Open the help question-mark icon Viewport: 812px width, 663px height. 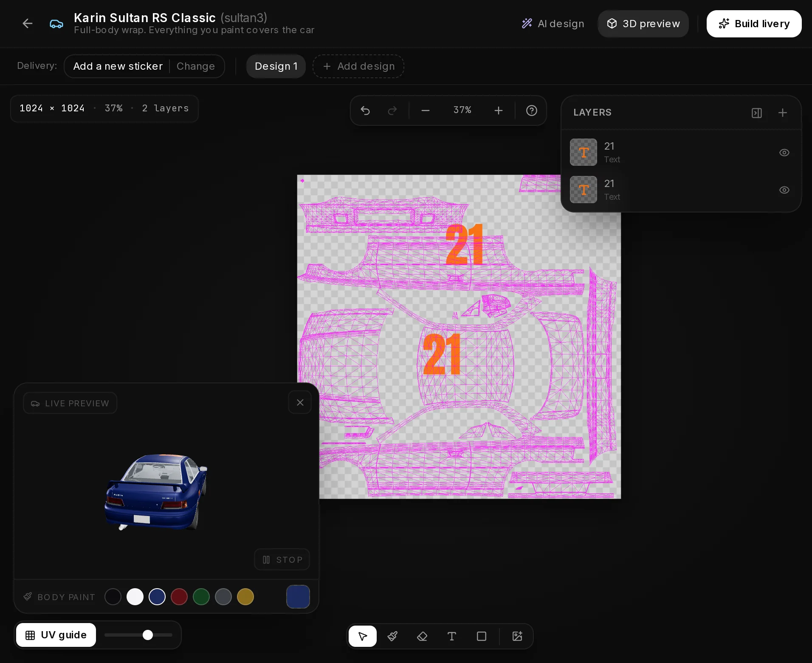pyautogui.click(x=532, y=110)
